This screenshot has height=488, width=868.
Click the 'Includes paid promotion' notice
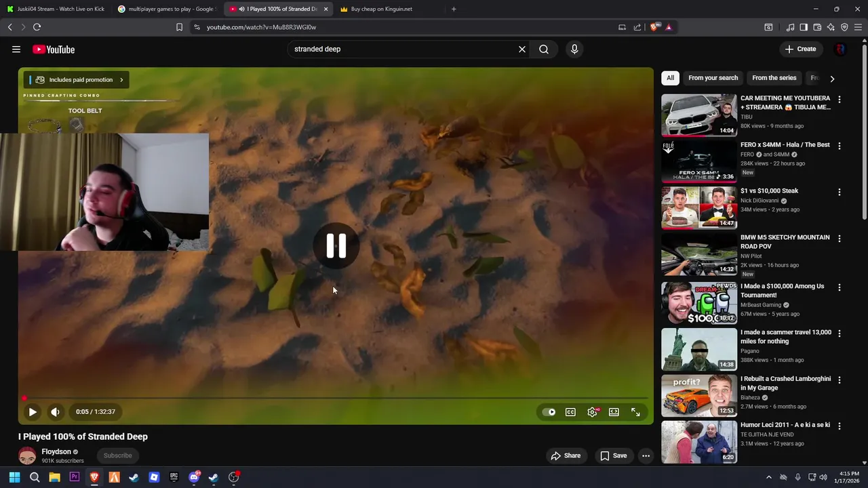tap(77, 80)
